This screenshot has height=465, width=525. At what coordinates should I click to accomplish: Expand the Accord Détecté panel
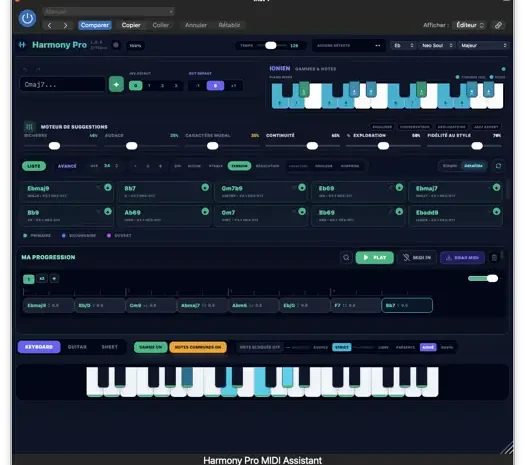click(348, 46)
